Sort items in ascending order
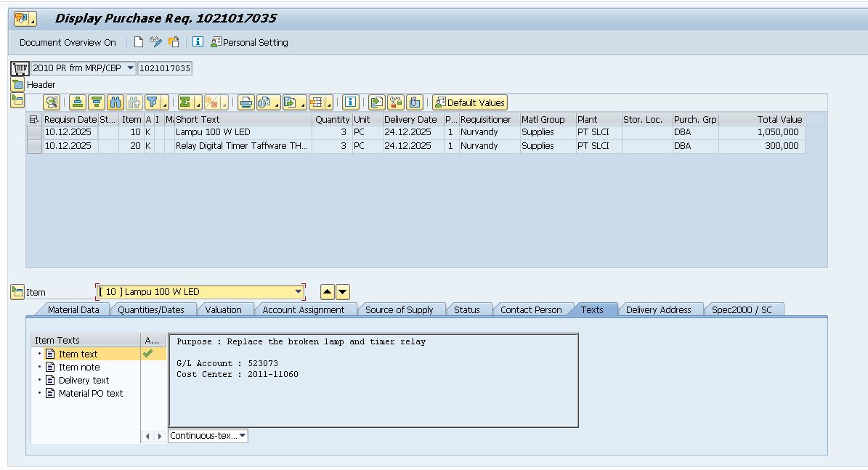This screenshot has width=868, height=470. [x=78, y=102]
